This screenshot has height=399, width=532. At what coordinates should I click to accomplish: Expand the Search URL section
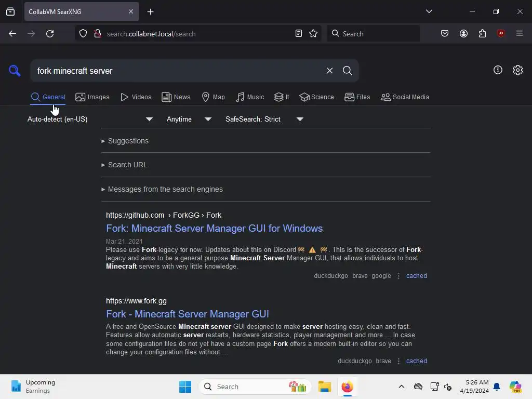coord(128,165)
